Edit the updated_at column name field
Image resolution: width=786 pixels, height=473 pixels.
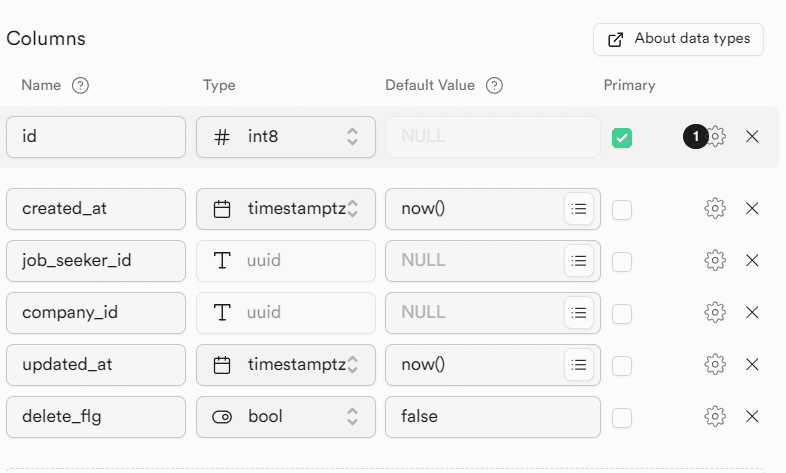(96, 365)
